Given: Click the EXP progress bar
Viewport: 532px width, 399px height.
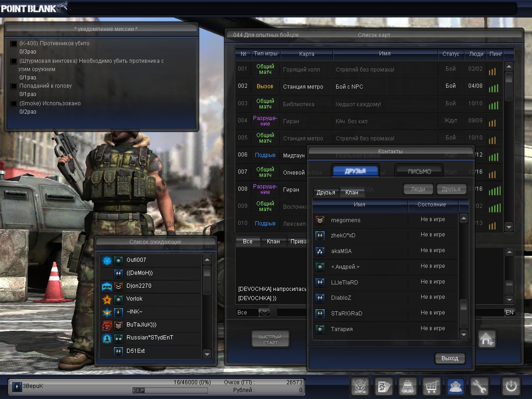Looking at the screenshot, I should (x=170, y=391).
